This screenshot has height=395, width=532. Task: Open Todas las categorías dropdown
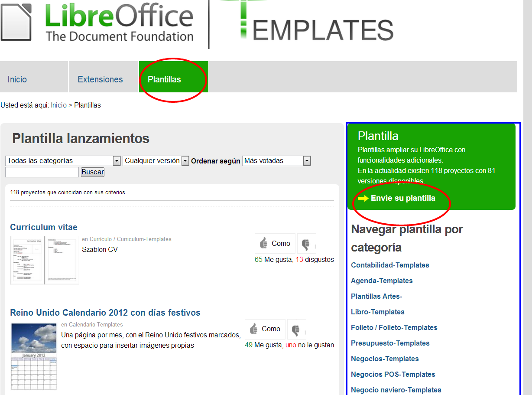[x=63, y=161]
